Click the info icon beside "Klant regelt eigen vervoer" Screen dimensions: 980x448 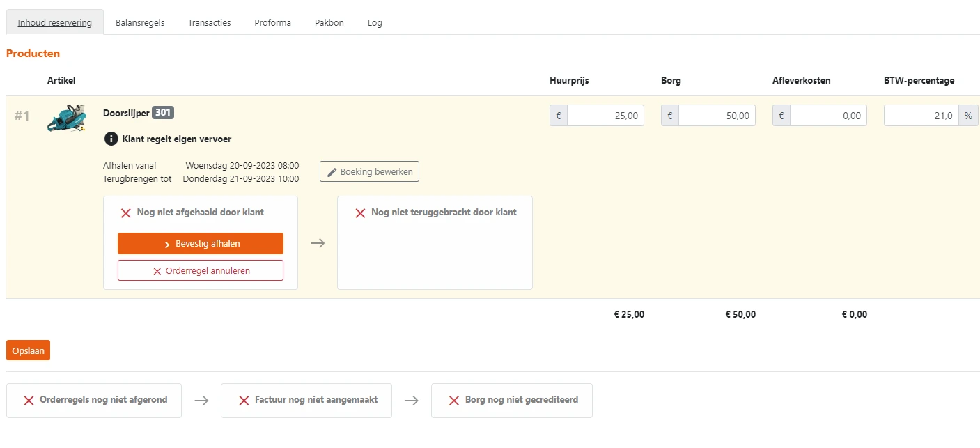click(x=111, y=139)
